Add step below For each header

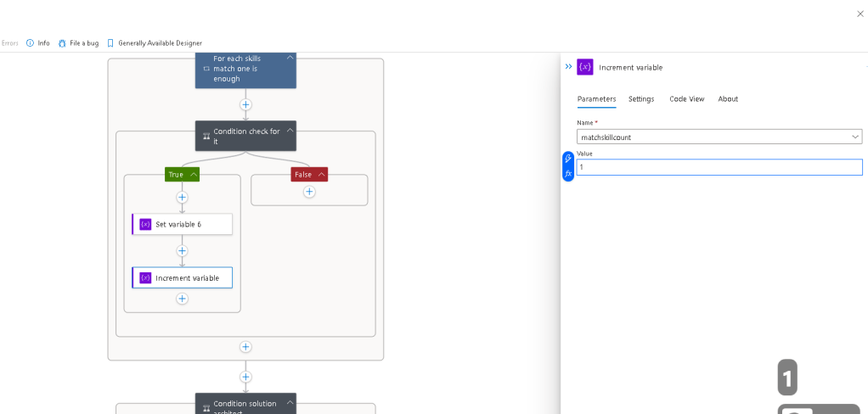coord(245,104)
